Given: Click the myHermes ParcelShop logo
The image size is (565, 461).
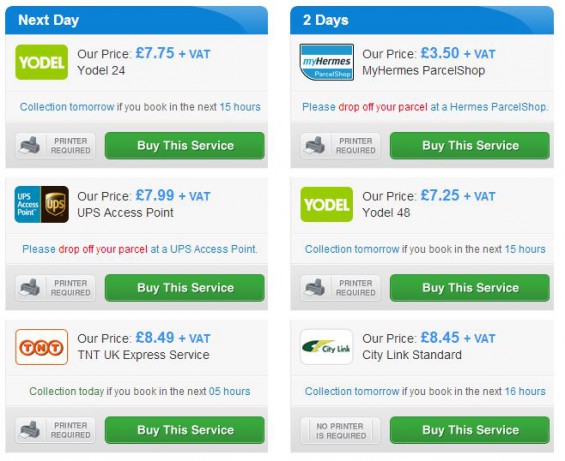Looking at the screenshot, I should click(326, 62).
